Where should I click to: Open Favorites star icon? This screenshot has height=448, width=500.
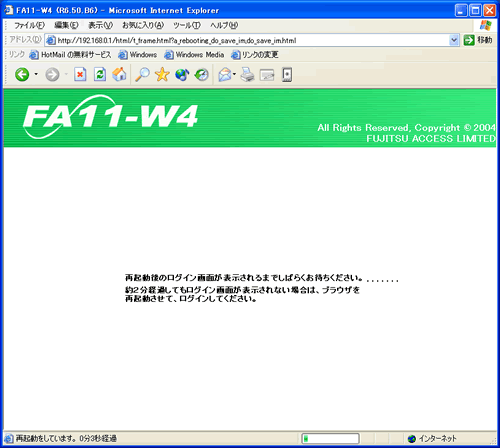point(162,74)
